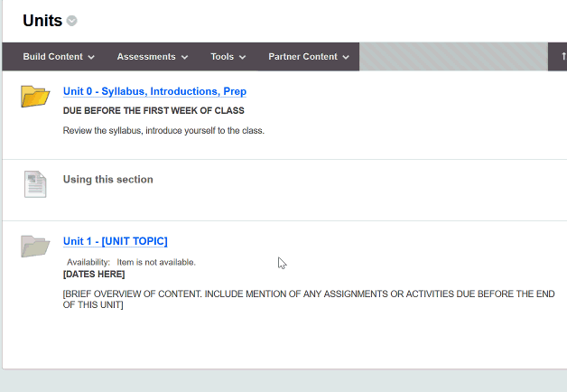
Task: Click the Review the syllabus description text
Action: point(163,131)
